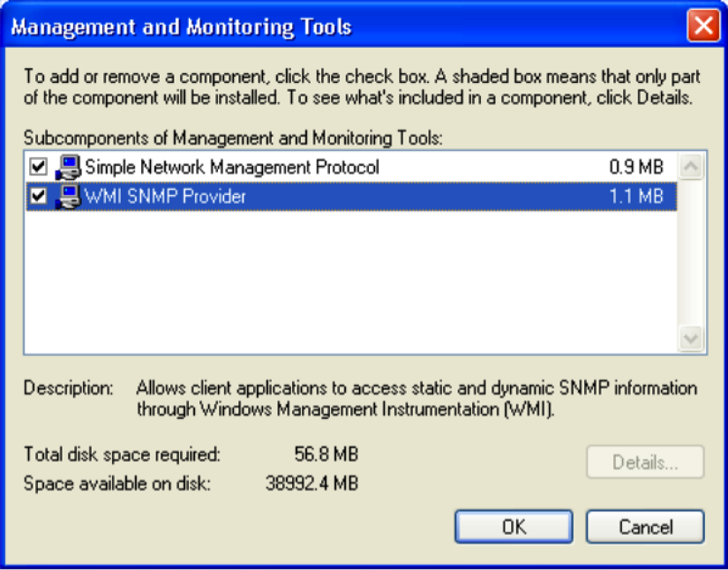
Task: Click the empty area of the subcomponents list
Action: pyautogui.click(x=353, y=282)
